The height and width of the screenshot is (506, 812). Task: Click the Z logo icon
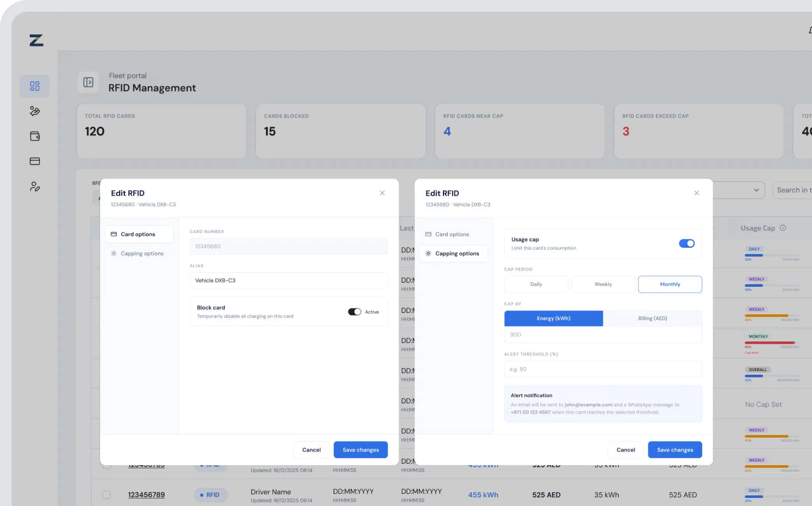click(36, 40)
